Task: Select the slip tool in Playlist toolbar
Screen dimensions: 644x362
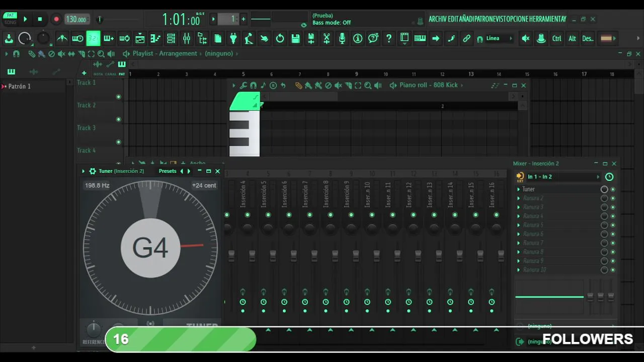Action: tap(71, 54)
